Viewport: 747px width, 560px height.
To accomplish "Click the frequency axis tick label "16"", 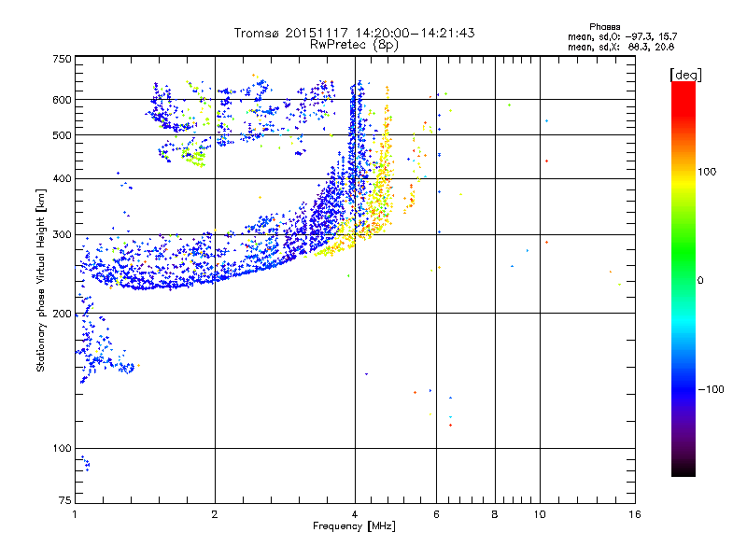I will [x=635, y=514].
